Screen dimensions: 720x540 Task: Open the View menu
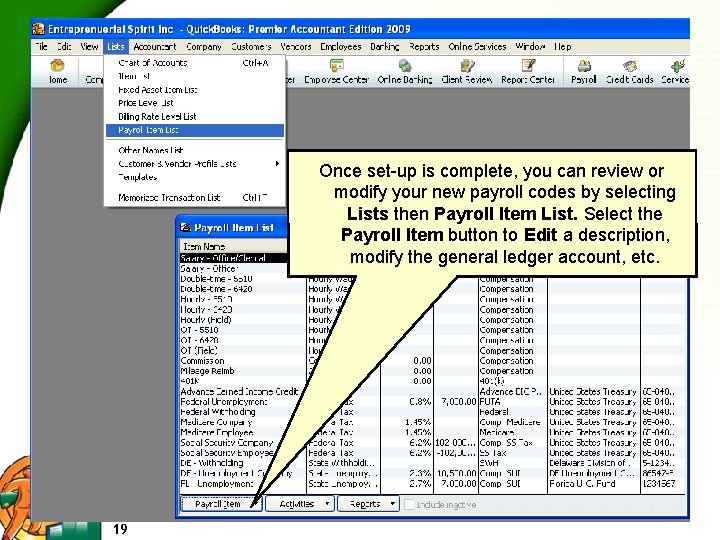[x=89, y=46]
